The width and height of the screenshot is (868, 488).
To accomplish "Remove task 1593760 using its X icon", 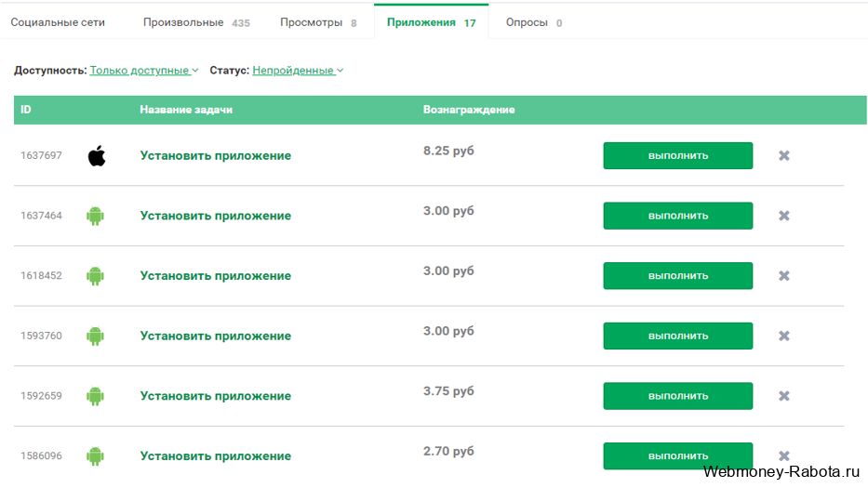I will coord(784,336).
